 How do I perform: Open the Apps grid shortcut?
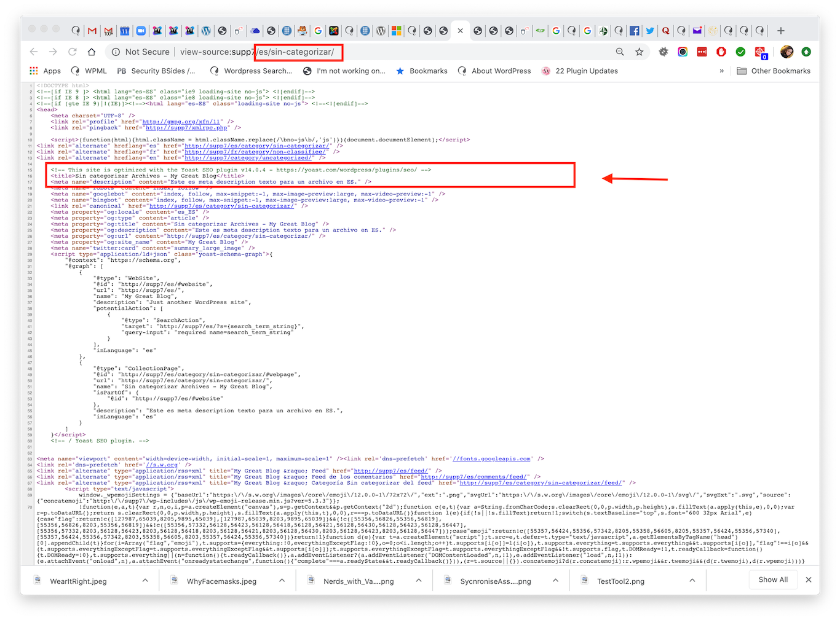45,71
